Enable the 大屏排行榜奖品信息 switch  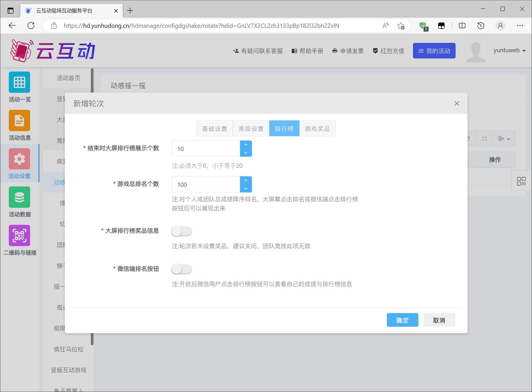point(181,231)
